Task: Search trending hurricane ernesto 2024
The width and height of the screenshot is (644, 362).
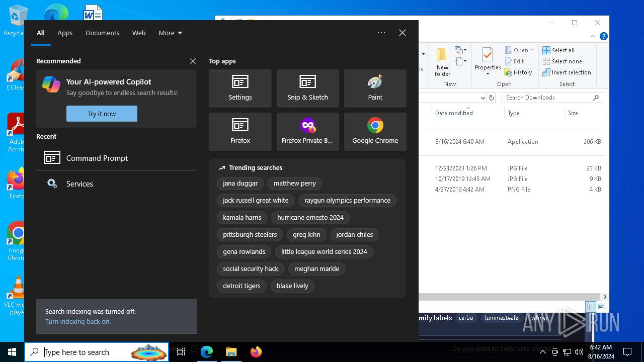Action: click(310, 218)
